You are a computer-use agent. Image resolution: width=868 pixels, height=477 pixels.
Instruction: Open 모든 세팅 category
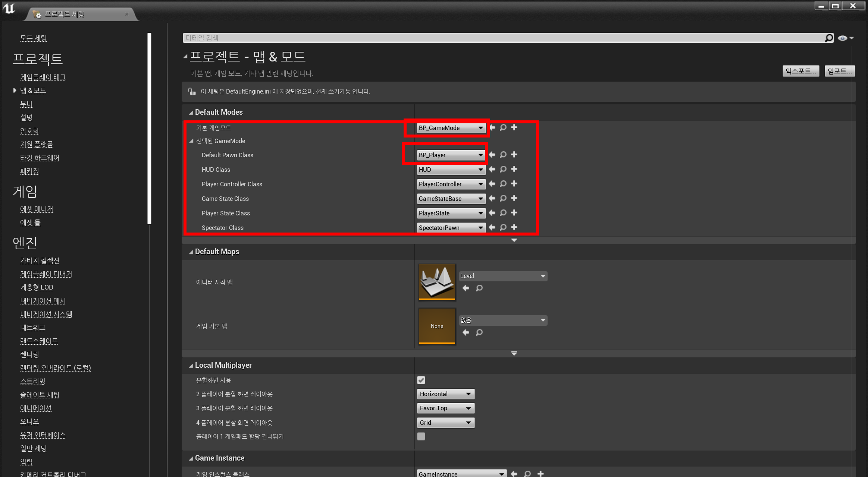33,38
